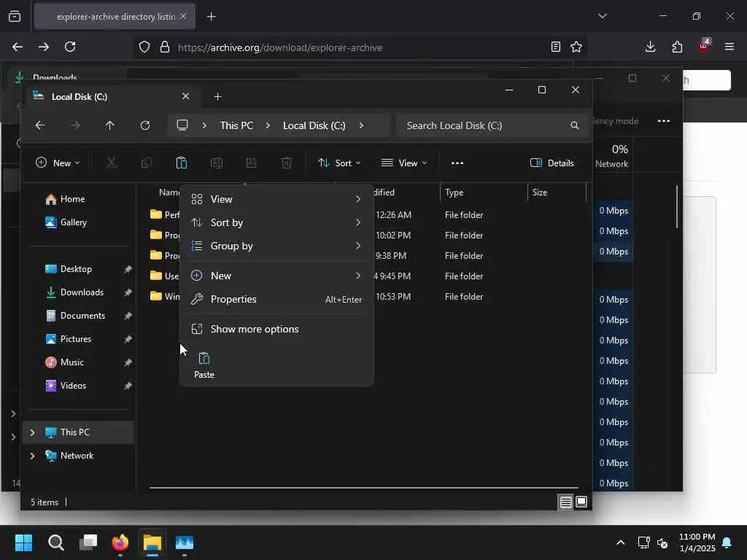Open the New dropdown in Explorer toolbar
Image resolution: width=747 pixels, height=560 pixels.
click(x=58, y=163)
